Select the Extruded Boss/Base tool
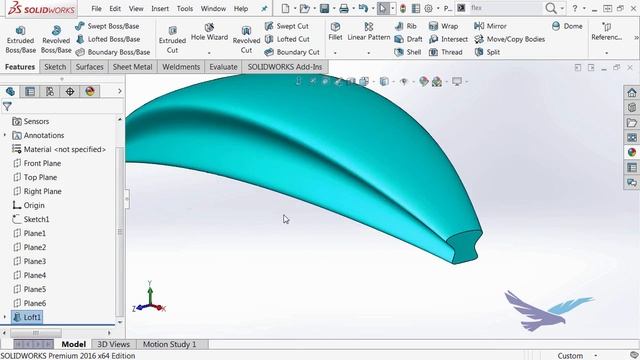 pos(20,40)
